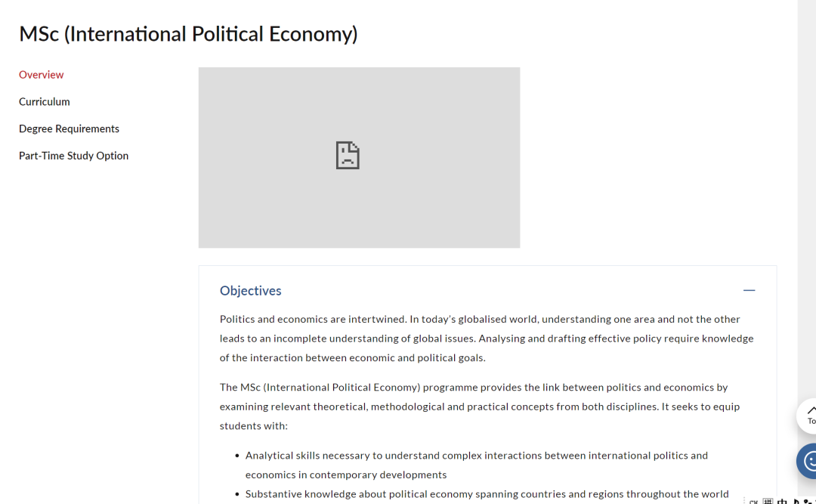Click the "Analytical skills necessary" bullet item
This screenshot has height=504, width=816.
pyautogui.click(x=476, y=465)
